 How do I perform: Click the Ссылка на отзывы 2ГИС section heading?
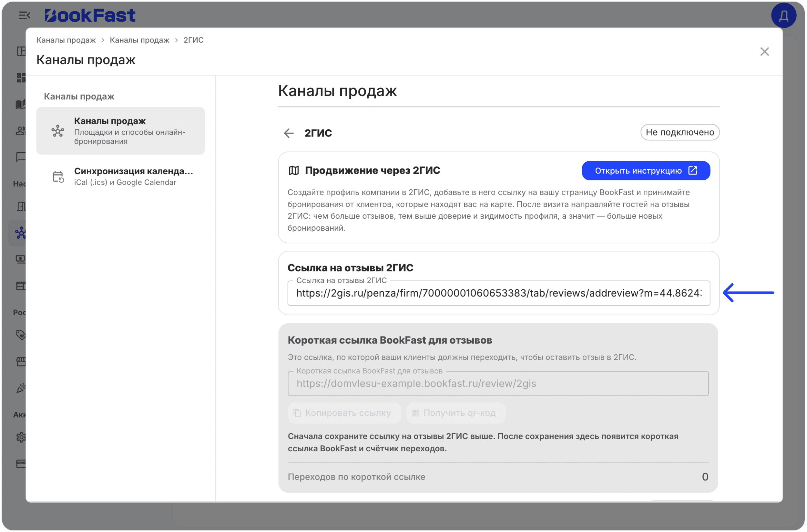[x=350, y=268]
